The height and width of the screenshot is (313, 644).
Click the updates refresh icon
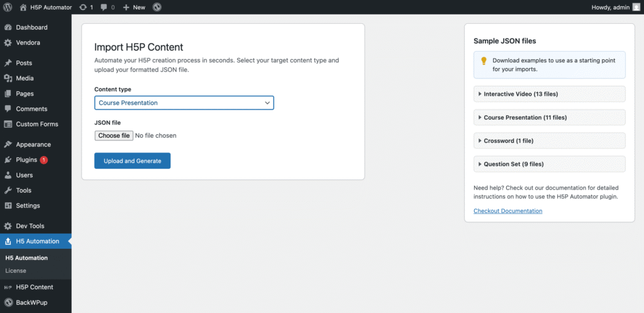coord(83,7)
